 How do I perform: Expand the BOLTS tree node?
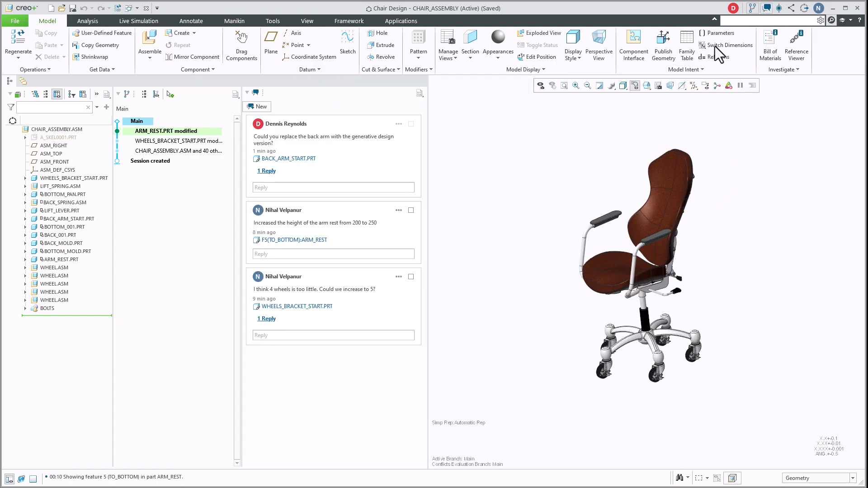(25, 308)
